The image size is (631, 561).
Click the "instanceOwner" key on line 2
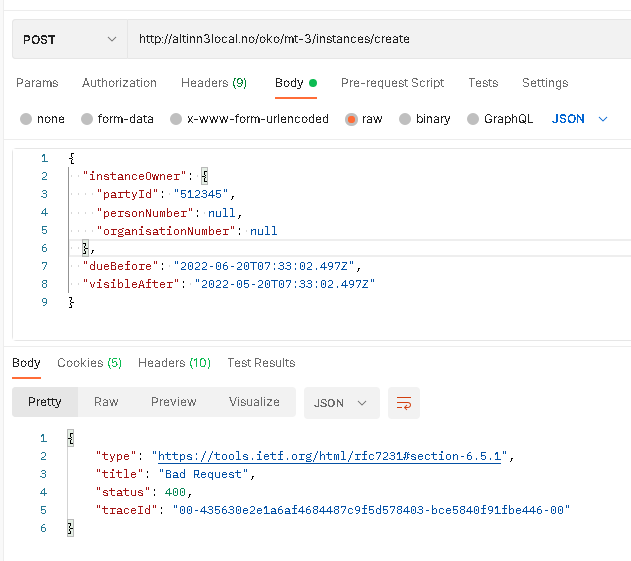134,176
